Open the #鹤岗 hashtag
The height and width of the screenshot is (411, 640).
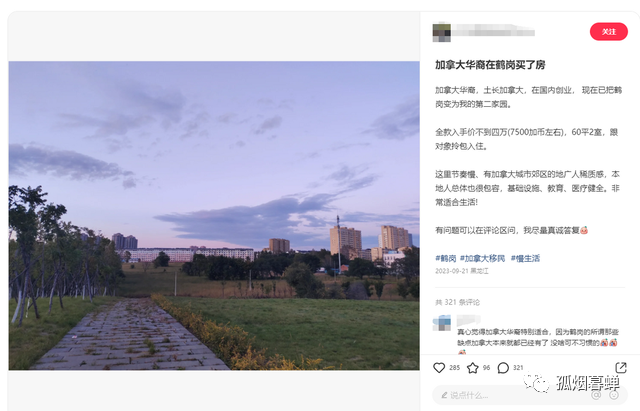tap(445, 258)
